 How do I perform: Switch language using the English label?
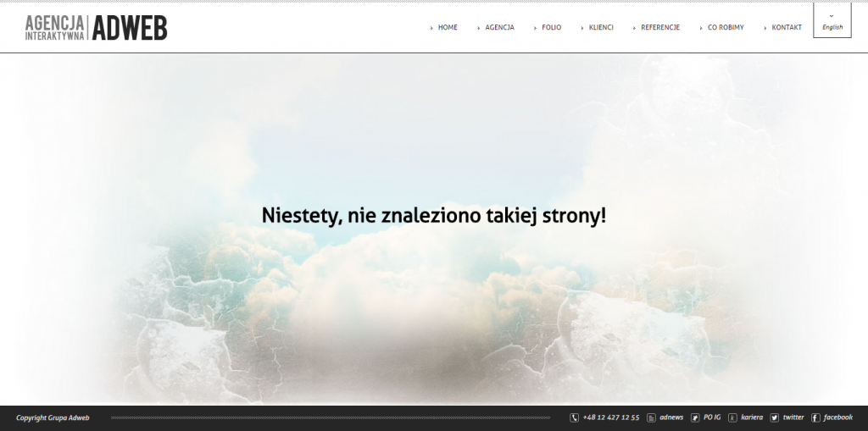pyautogui.click(x=832, y=27)
